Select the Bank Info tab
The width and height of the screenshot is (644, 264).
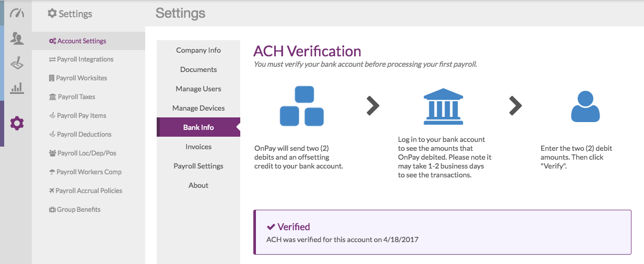coord(198,127)
